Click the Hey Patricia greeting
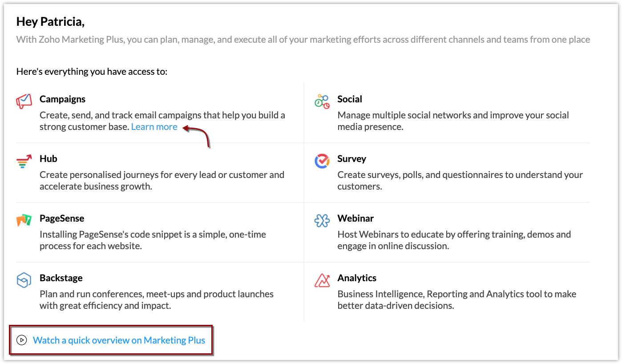 point(50,21)
